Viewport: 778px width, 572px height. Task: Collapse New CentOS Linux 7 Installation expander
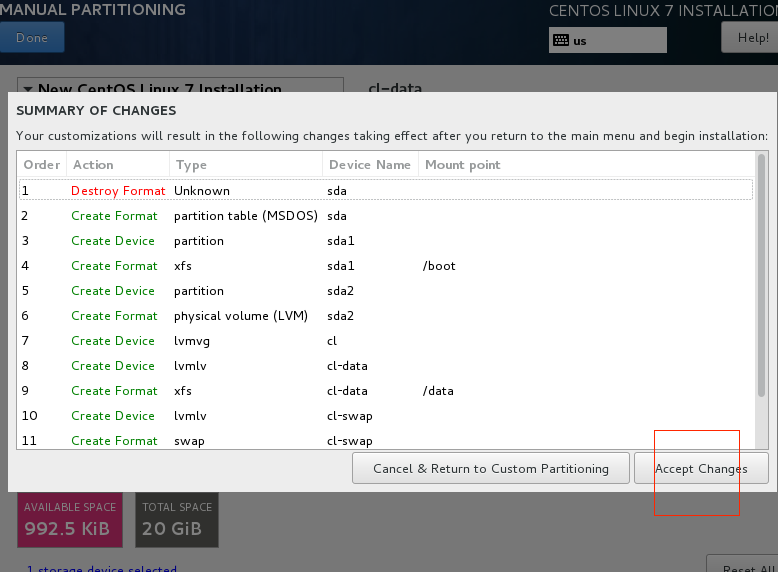point(28,89)
